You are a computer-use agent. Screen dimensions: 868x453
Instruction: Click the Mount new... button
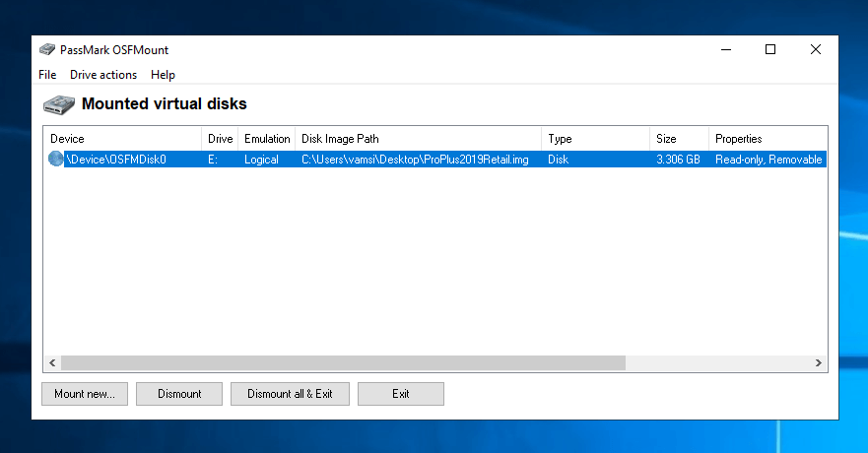(85, 394)
